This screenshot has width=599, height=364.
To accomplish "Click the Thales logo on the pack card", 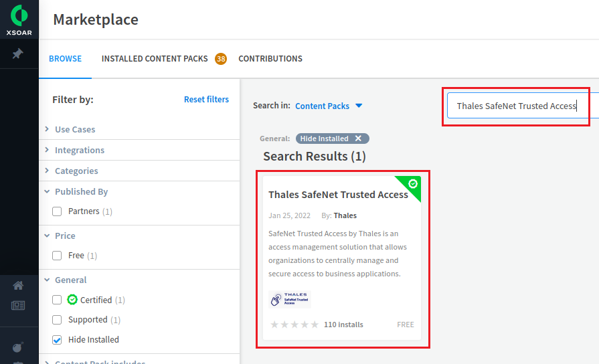I will (x=290, y=299).
